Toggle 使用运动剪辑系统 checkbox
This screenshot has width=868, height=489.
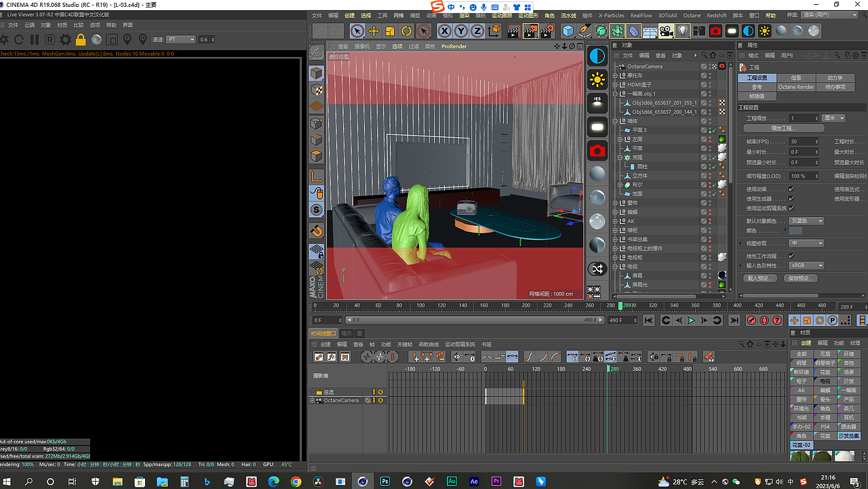point(791,208)
